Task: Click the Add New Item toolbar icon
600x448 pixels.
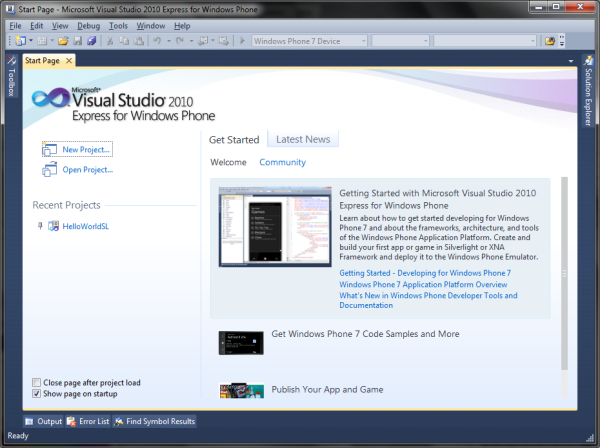Action: point(42,41)
